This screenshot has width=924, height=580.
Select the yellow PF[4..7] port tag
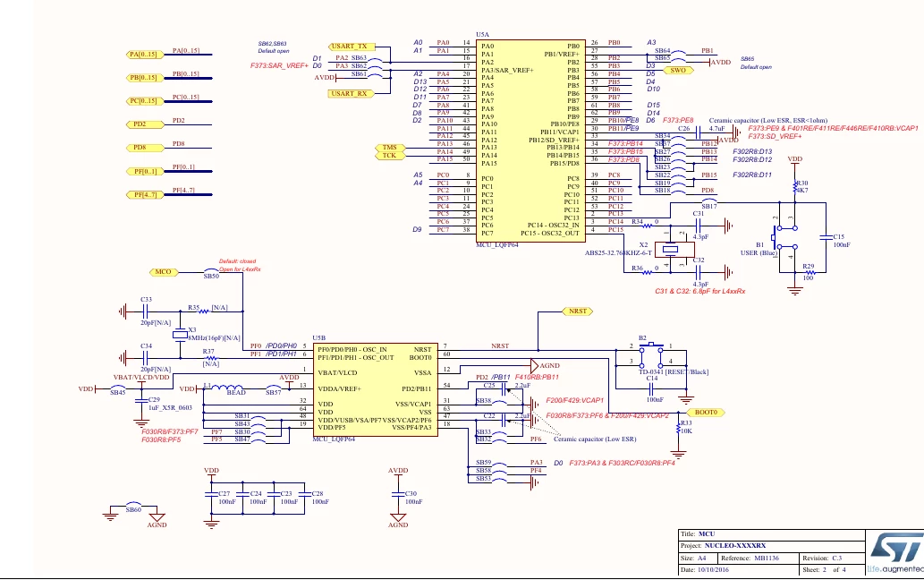(x=144, y=194)
